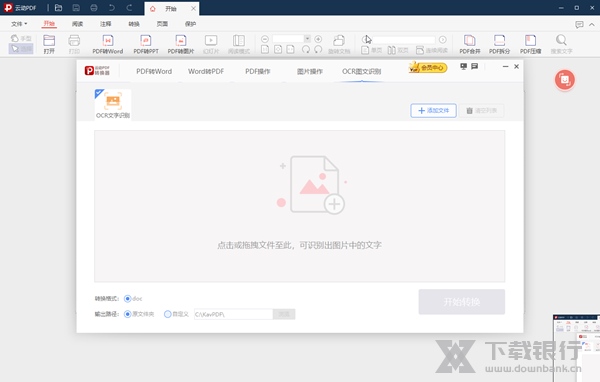Switch to the 注释 ribbon tab
The width and height of the screenshot is (600, 382).
(106, 24)
